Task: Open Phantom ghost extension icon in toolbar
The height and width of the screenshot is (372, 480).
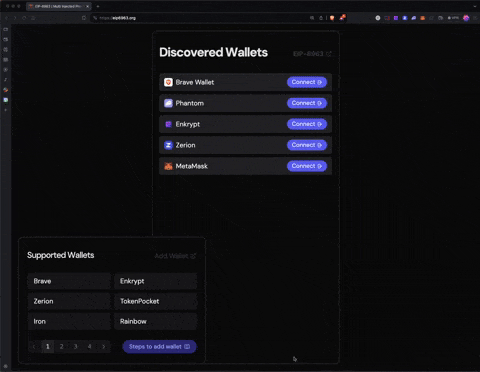Action: pos(413,18)
